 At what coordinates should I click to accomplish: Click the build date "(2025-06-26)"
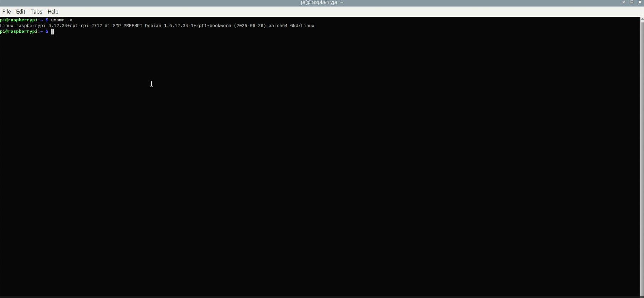point(250,26)
